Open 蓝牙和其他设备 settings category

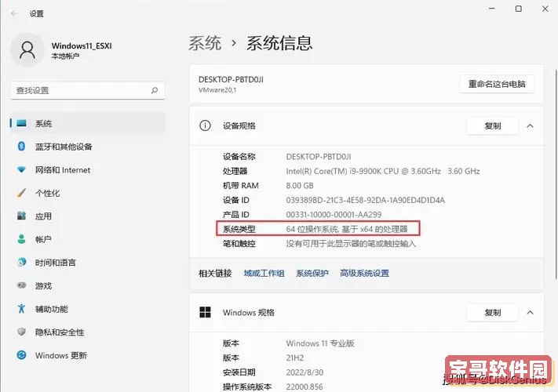pos(88,147)
